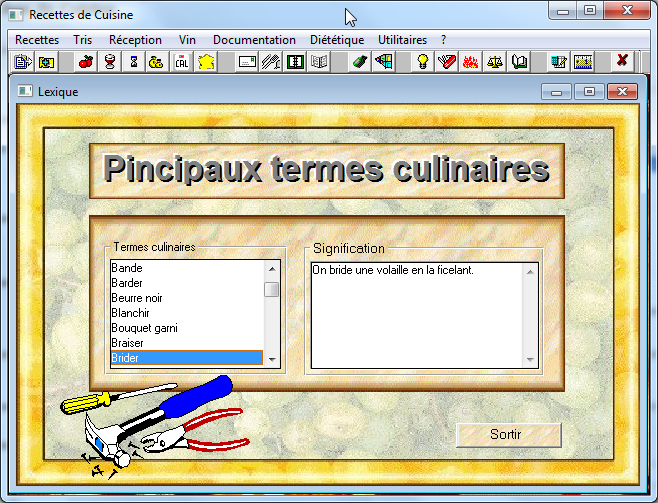Select the highlighted 'Brider' list entry
The height and width of the screenshot is (503, 658).
click(187, 358)
